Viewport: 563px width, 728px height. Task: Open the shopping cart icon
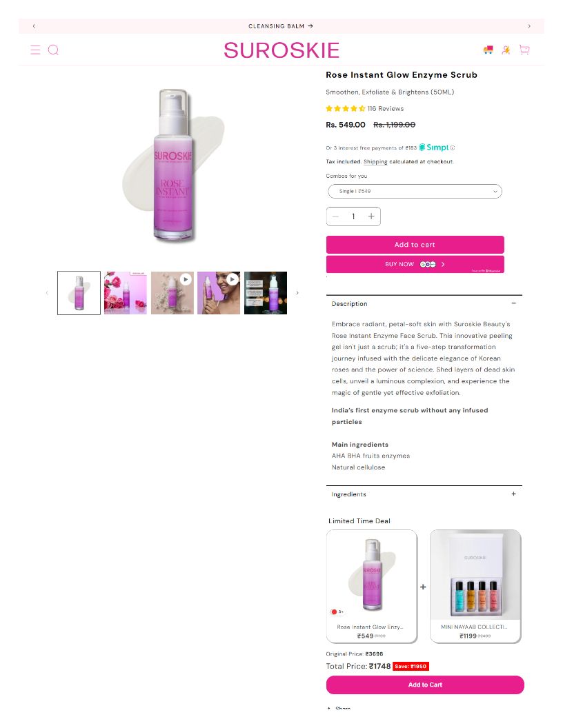click(x=524, y=50)
